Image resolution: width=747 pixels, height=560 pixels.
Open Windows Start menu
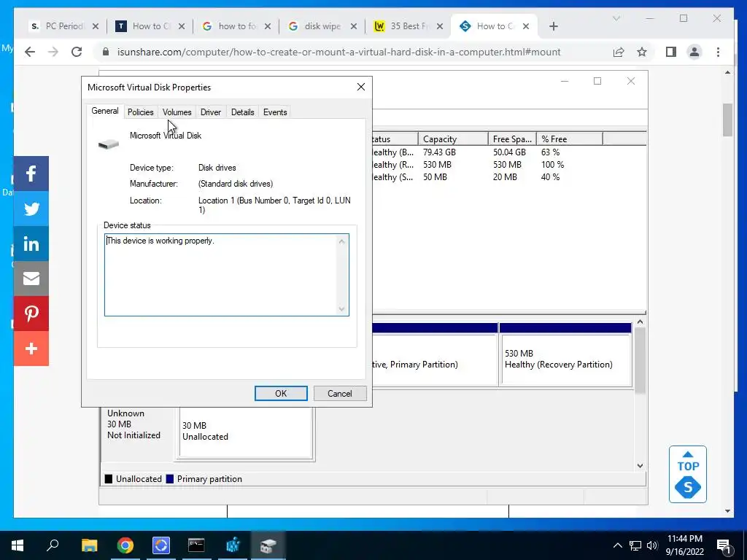coord(18,545)
